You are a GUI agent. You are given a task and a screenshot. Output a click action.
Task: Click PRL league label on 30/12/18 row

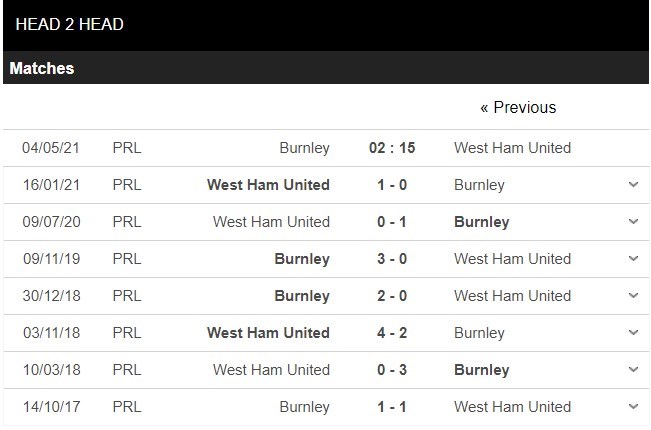[x=127, y=296]
